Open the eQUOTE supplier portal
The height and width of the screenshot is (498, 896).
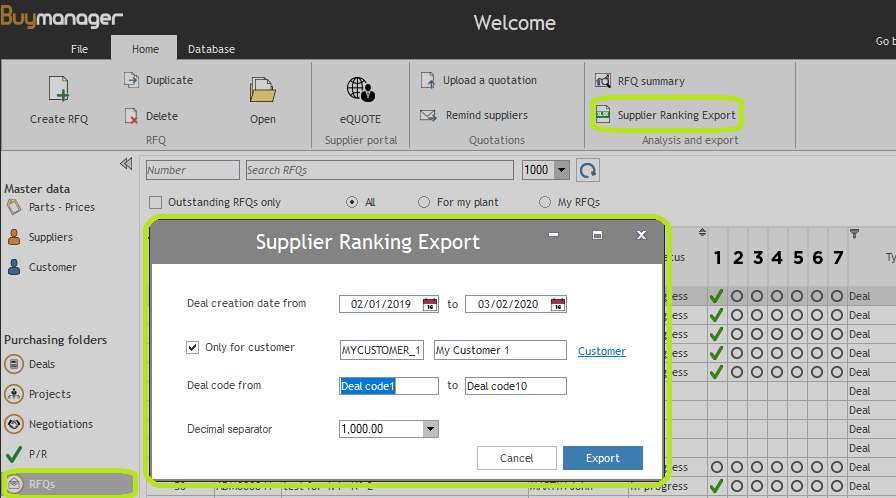(x=360, y=90)
